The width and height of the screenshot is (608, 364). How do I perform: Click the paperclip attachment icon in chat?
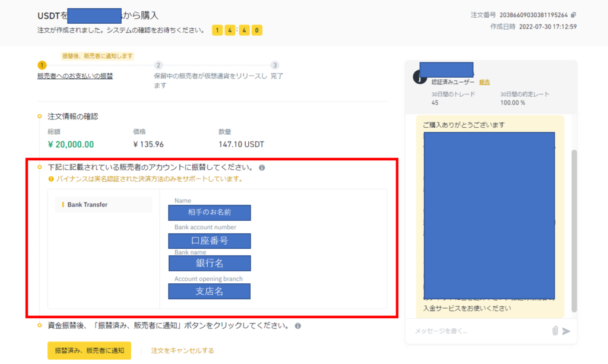pos(555,331)
